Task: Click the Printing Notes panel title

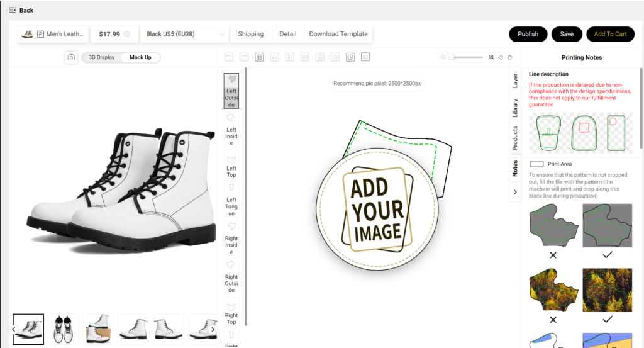Action: (x=582, y=57)
